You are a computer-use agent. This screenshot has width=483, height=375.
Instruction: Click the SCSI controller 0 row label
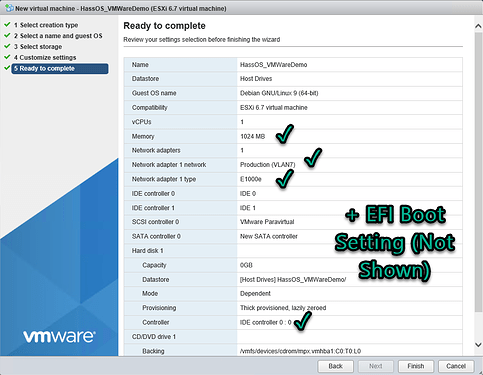pos(155,222)
